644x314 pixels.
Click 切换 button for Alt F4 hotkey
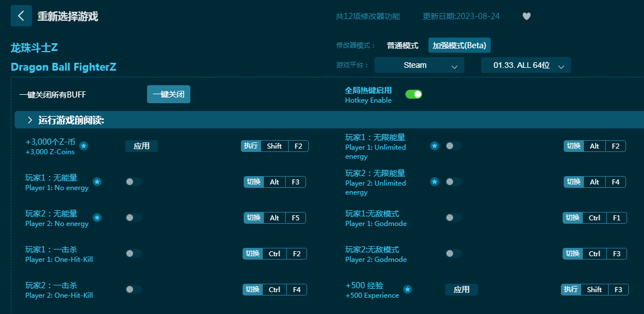tap(574, 182)
